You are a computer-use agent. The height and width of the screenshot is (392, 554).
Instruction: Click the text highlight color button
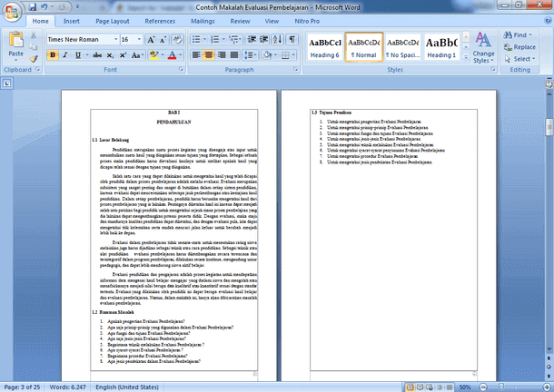coord(153,55)
